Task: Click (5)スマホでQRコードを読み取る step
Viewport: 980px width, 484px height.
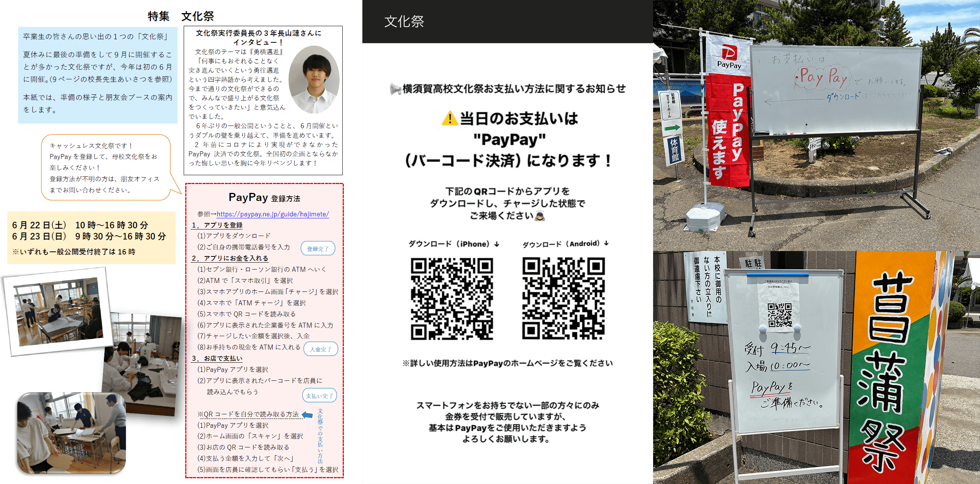Action: 246,314
